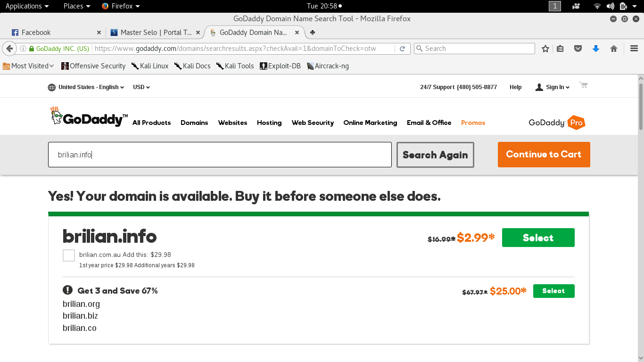Image resolution: width=644 pixels, height=362 pixels.
Task: Open the Domains menu
Action: [x=194, y=123]
